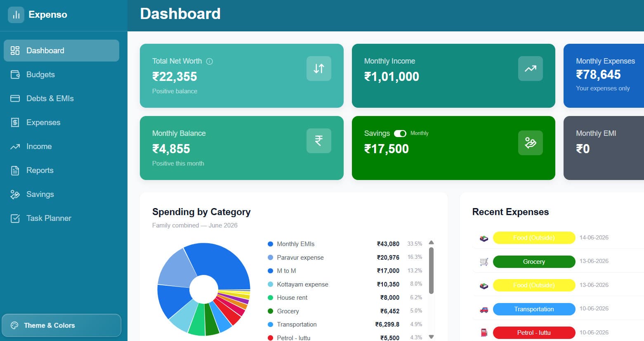Click the palette icon on Theme & Colors
Viewport: 644px width, 341px height.
(14, 325)
